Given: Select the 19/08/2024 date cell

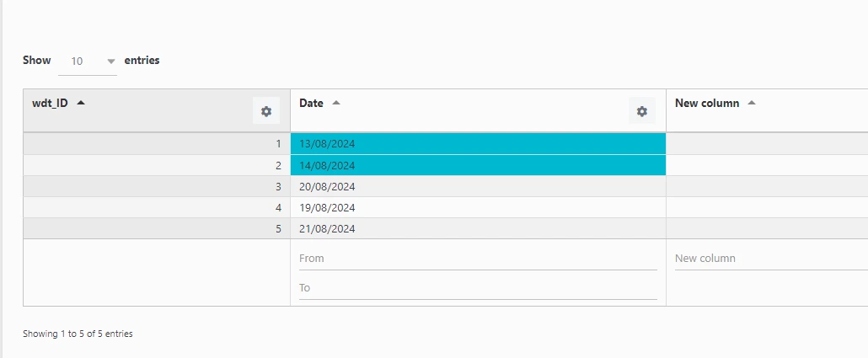Looking at the screenshot, I should (x=478, y=207).
